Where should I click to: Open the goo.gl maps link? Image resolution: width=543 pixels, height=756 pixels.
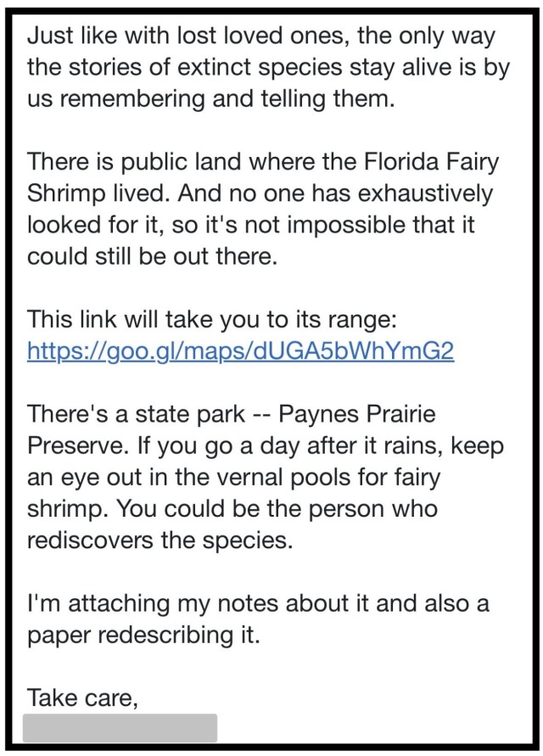pos(240,350)
